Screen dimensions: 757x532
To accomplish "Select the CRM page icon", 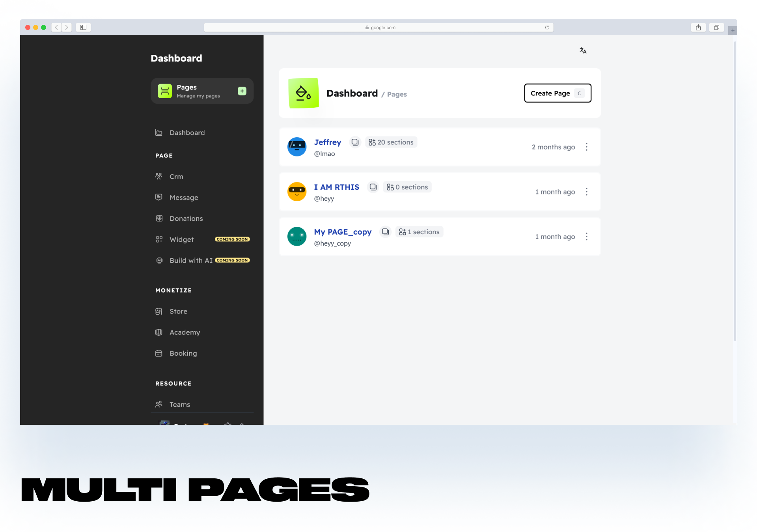I will 158,175.
